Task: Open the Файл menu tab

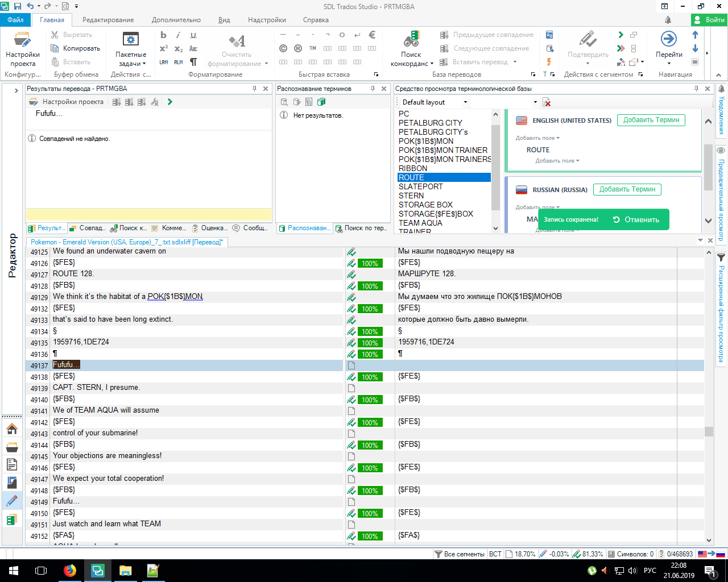Action: pos(15,20)
